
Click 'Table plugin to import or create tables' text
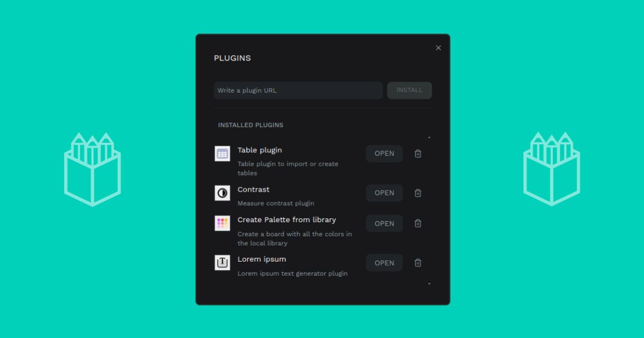tap(288, 168)
